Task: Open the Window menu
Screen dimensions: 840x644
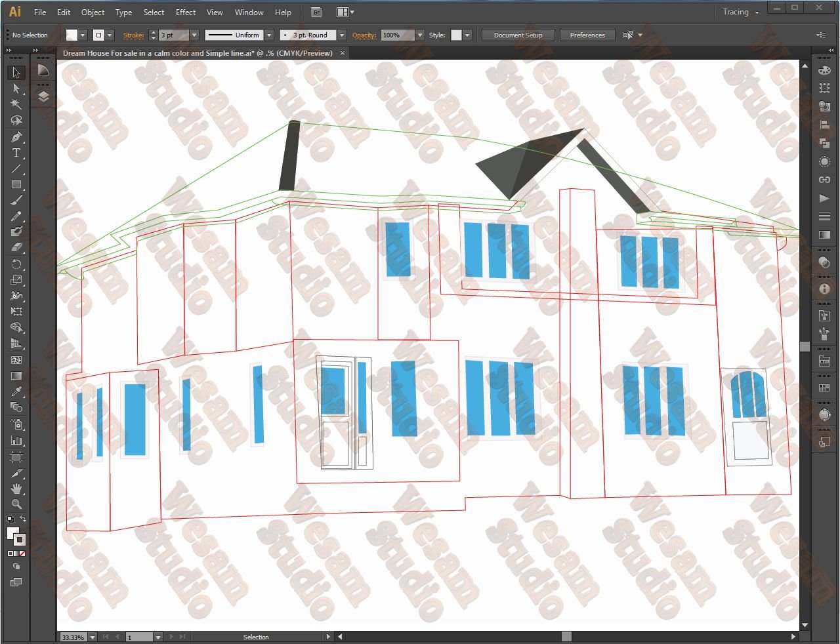Action: point(249,12)
